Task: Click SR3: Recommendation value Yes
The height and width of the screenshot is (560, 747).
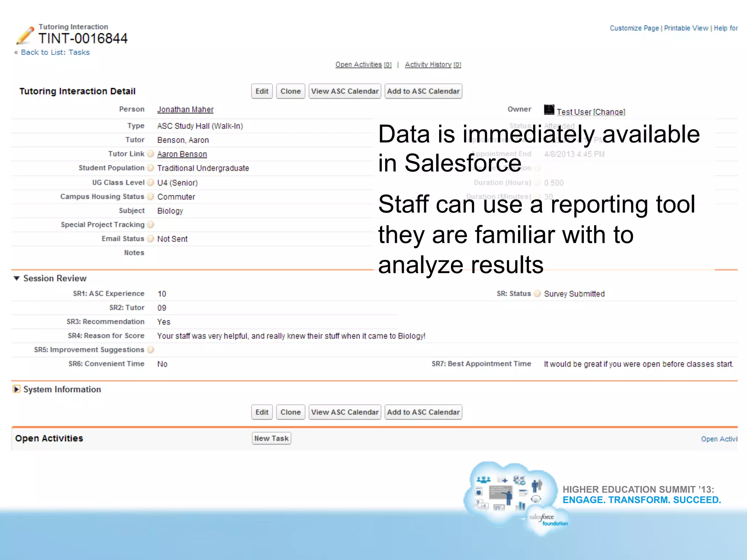Action: coord(163,322)
